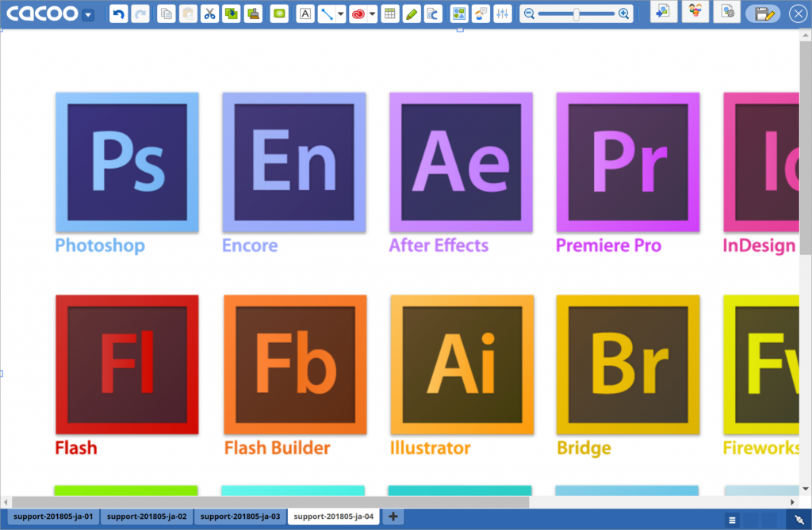The height and width of the screenshot is (530, 812).
Task: Toggle the comments panel icon
Action: (x=481, y=13)
